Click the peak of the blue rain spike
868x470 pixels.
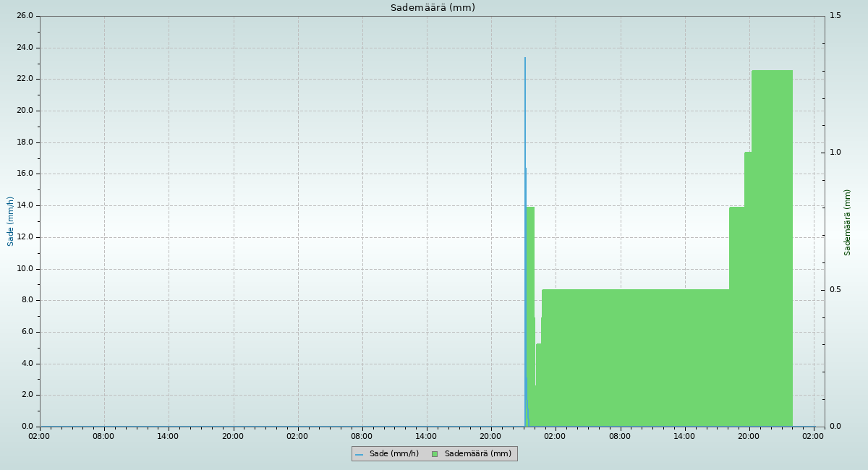point(525,58)
